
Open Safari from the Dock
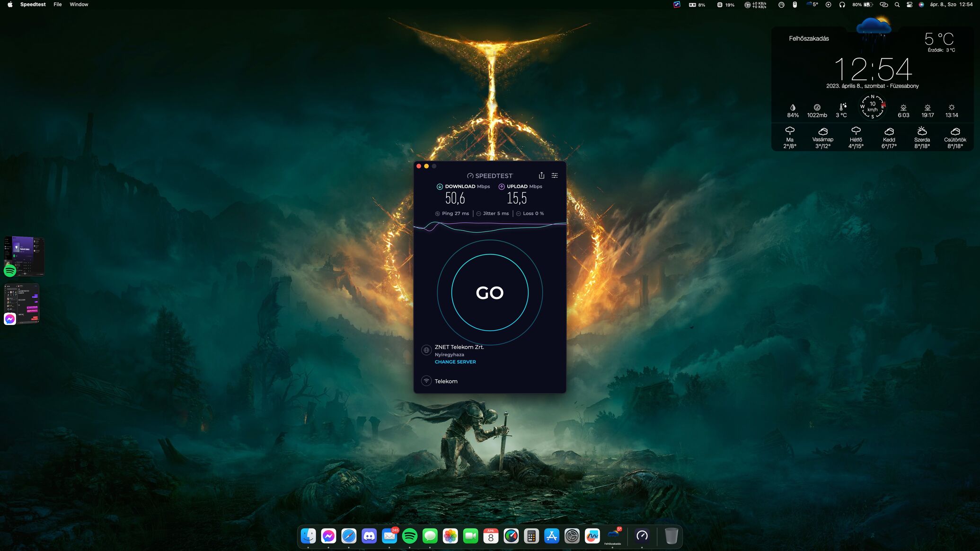(349, 536)
